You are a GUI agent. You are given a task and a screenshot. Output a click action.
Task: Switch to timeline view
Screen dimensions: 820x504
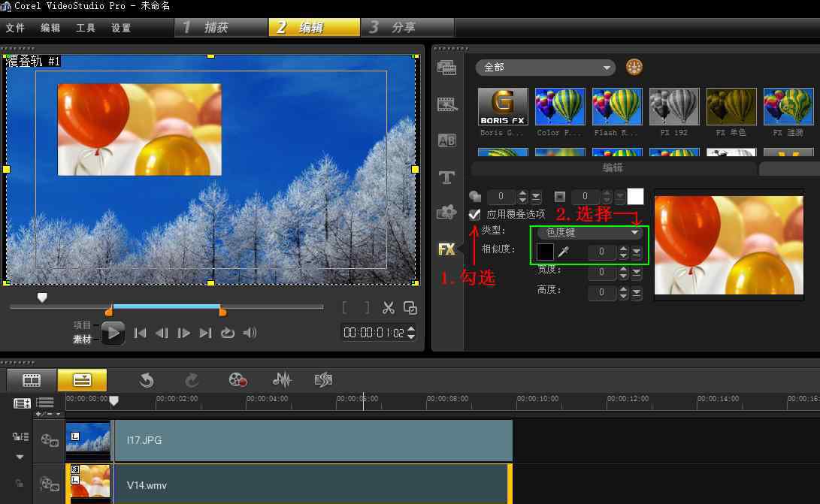(x=82, y=380)
